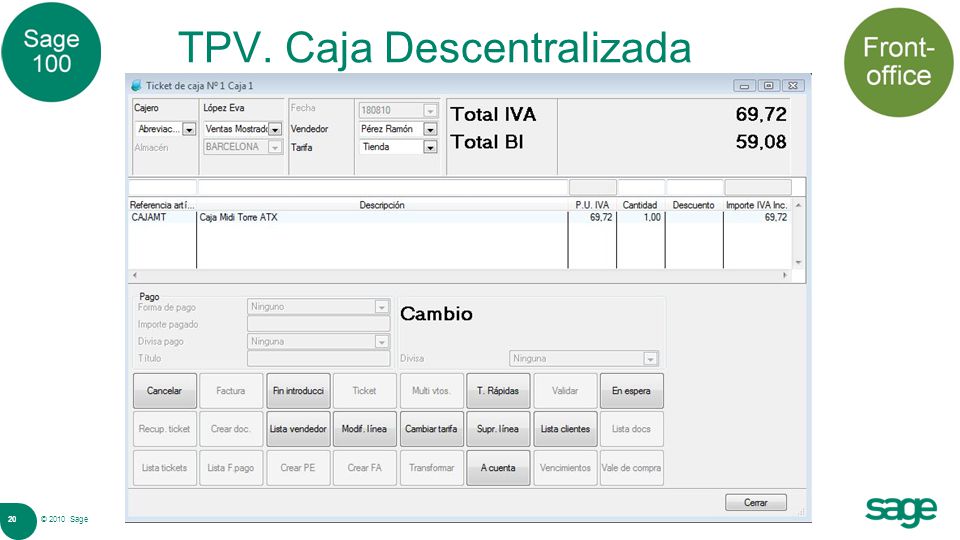Click the Fin introducci button
This screenshot has height=540, width=960.
coord(298,391)
